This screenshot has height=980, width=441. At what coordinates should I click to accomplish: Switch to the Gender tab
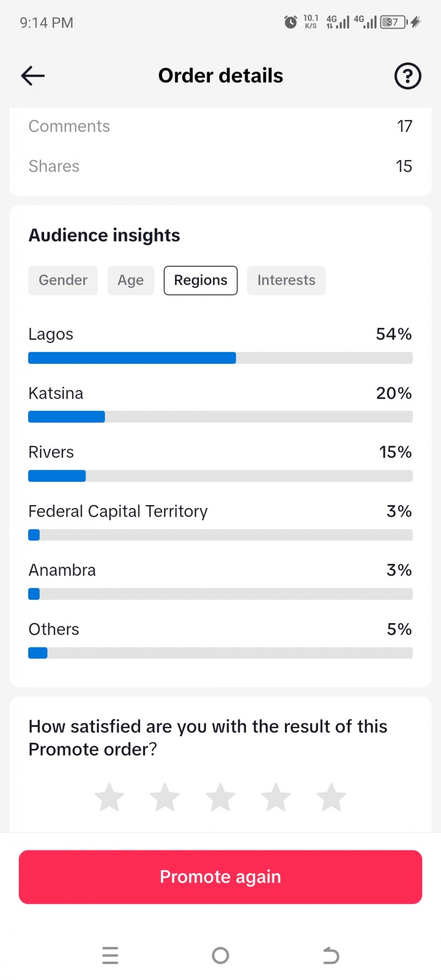63,280
